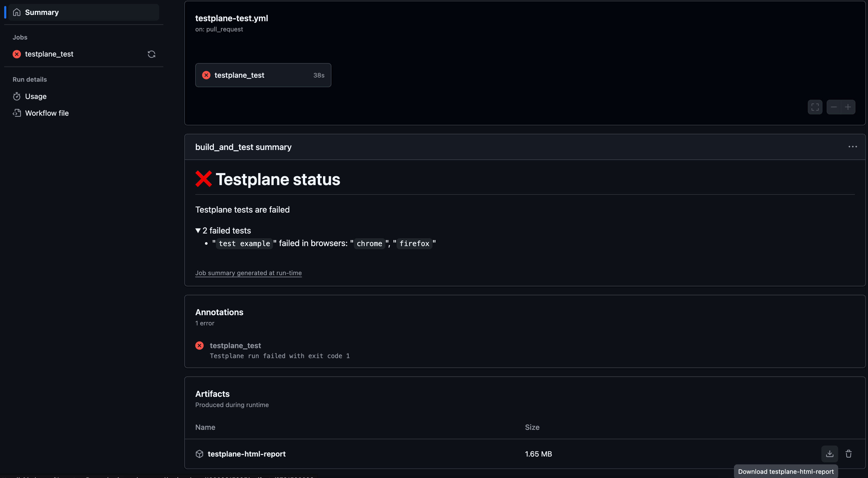Screen dimensions: 868x478
Task: Open the testplane_test annotation error
Action: coord(235,345)
